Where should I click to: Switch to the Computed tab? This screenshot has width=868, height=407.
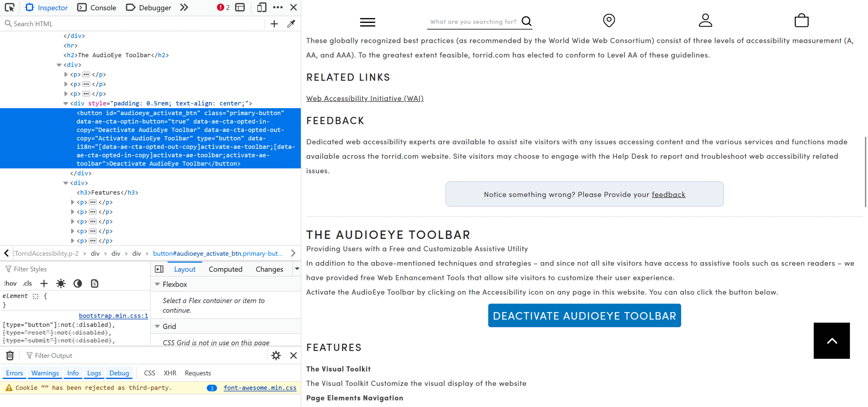pos(225,269)
